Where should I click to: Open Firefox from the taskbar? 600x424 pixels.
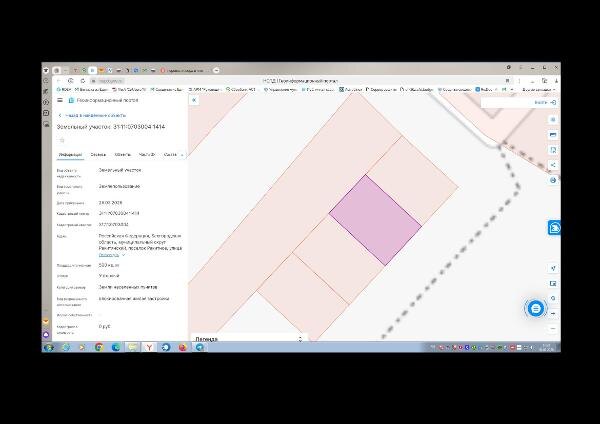coord(183,347)
